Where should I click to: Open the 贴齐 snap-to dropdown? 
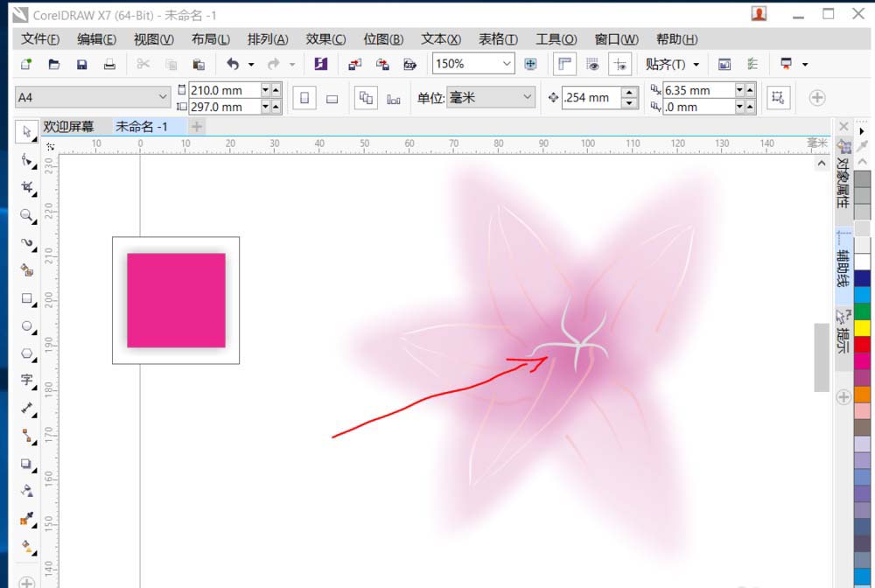672,64
